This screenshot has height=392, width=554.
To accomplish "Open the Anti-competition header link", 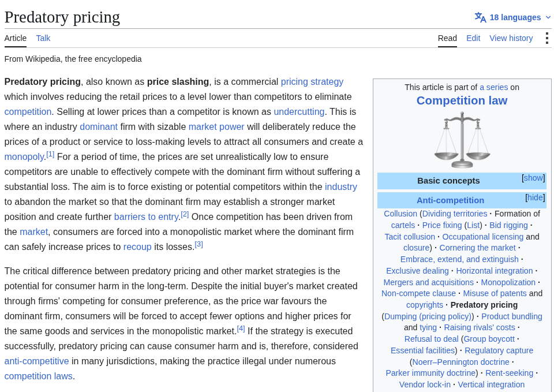I will tap(450, 200).
